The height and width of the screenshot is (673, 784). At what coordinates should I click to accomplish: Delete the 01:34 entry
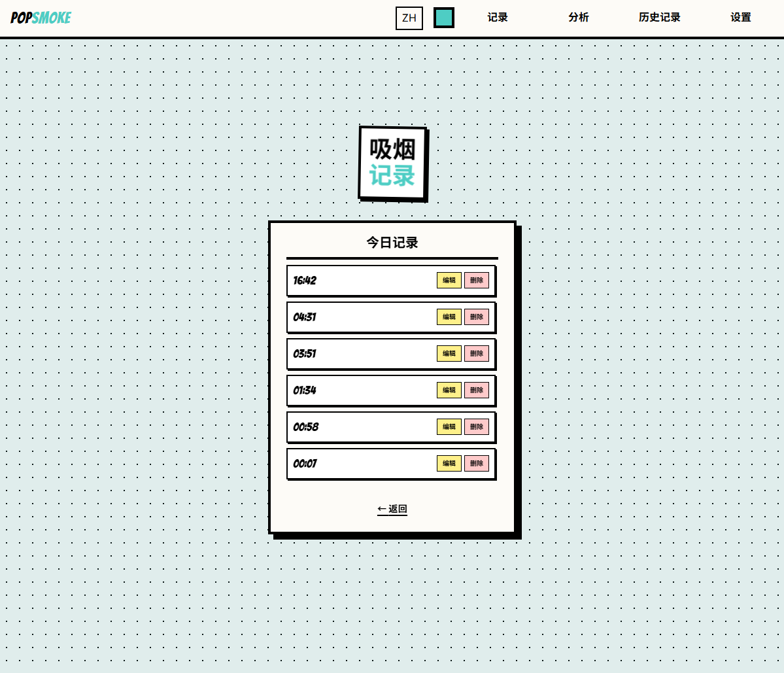click(x=477, y=390)
